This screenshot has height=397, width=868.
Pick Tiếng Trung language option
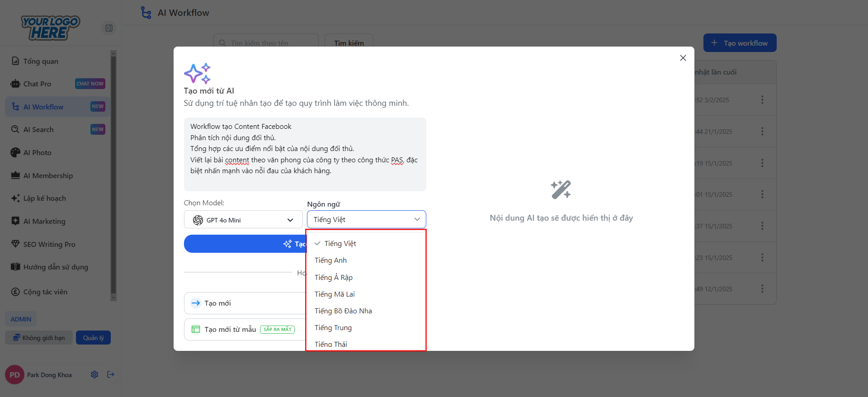point(333,328)
